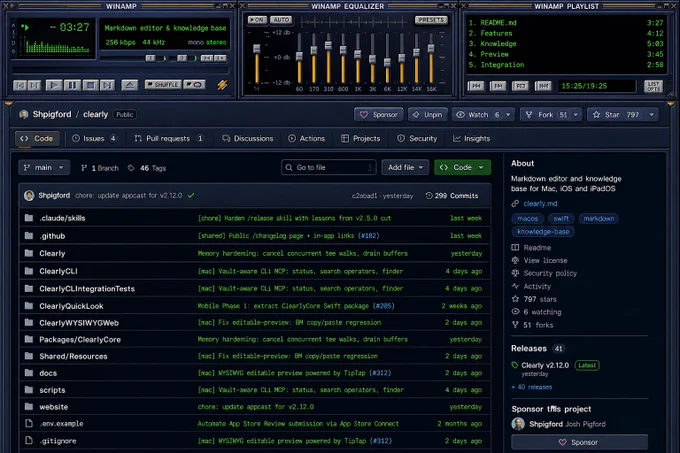Click the clock icon beside 299 Commits
The width and height of the screenshot is (680, 453).
tap(429, 196)
